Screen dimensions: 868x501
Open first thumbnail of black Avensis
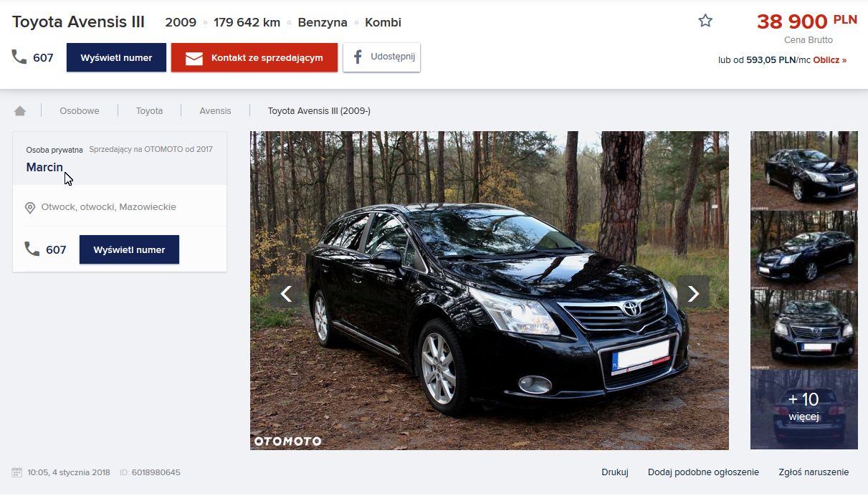coord(803,171)
